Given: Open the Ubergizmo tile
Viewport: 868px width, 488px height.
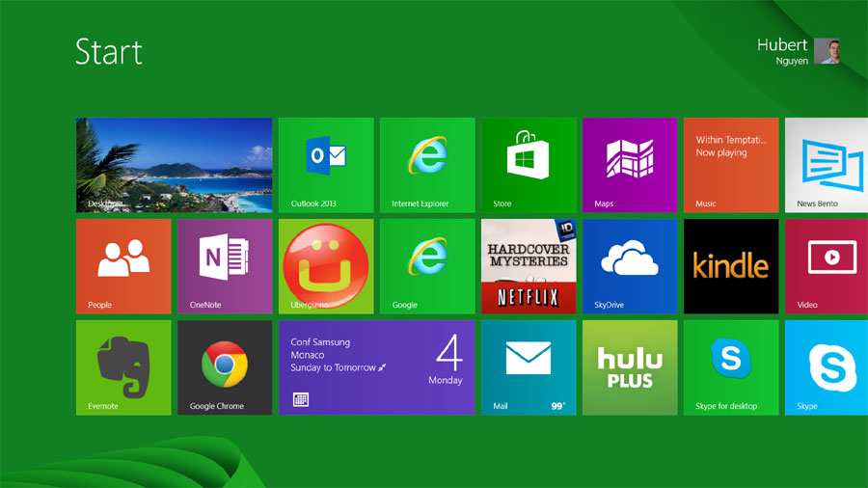Looking at the screenshot, I should click(326, 266).
